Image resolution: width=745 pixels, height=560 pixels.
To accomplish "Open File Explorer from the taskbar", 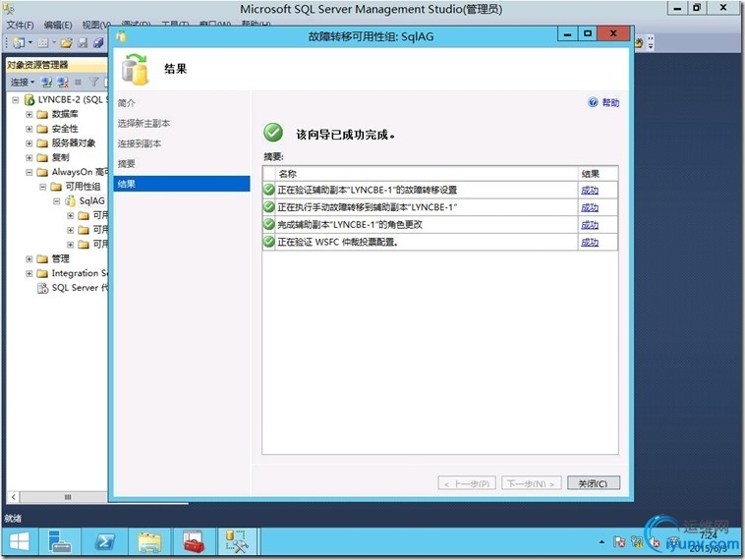I will (149, 541).
